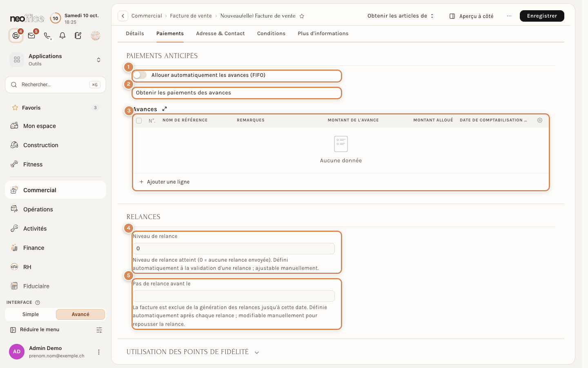Viewport: 588px width, 368px height.
Task: Click the phone icon in sidebar header
Action: (47, 36)
